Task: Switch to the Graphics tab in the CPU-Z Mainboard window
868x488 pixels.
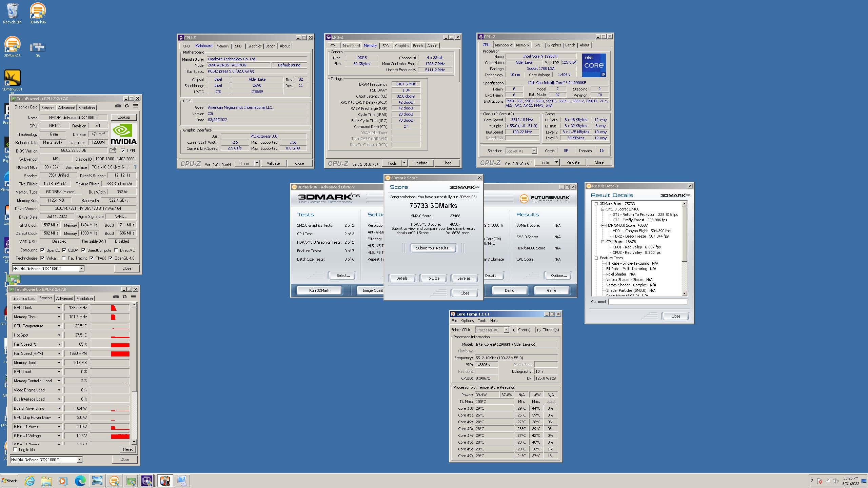Action: point(254,46)
